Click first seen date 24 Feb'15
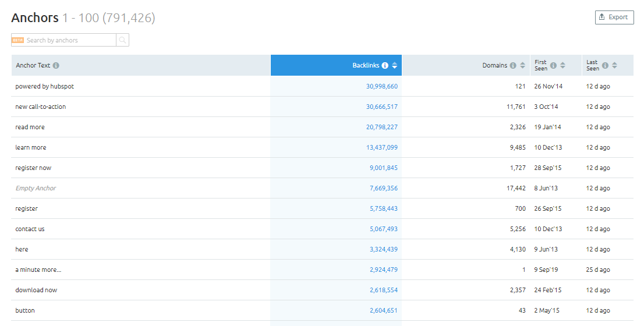This screenshot has height=326, width=644. pos(548,290)
